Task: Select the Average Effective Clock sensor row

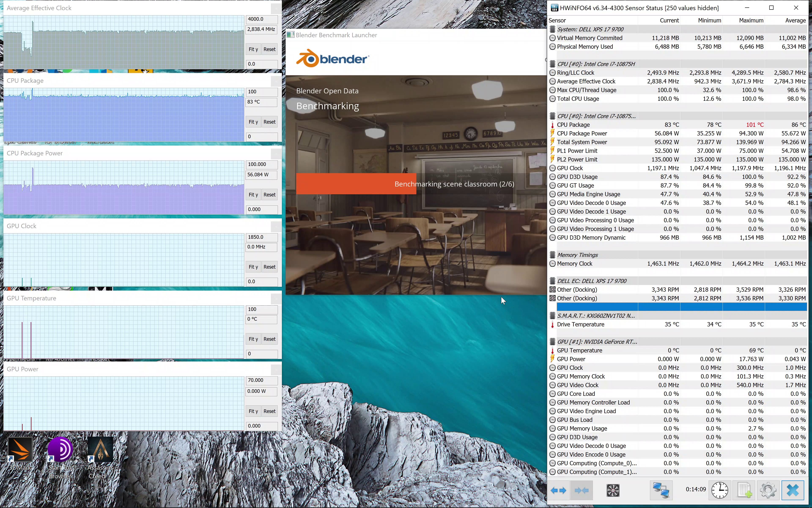Action: [x=678, y=81]
